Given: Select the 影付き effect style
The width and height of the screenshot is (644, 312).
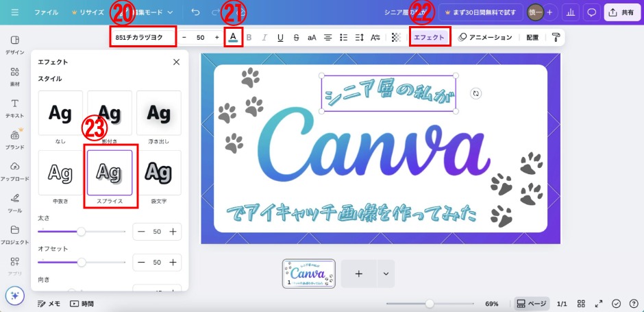Looking at the screenshot, I should pyautogui.click(x=110, y=113).
